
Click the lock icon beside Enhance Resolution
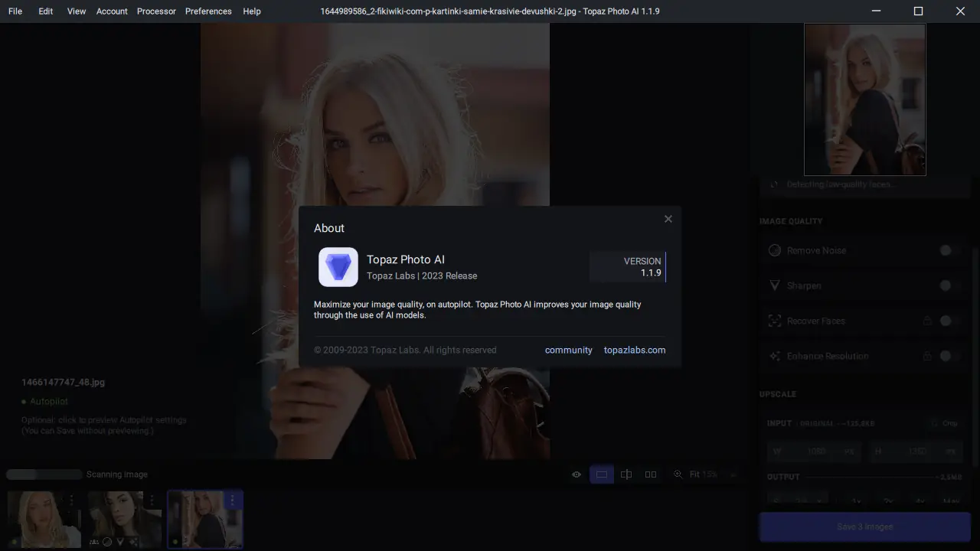click(927, 356)
